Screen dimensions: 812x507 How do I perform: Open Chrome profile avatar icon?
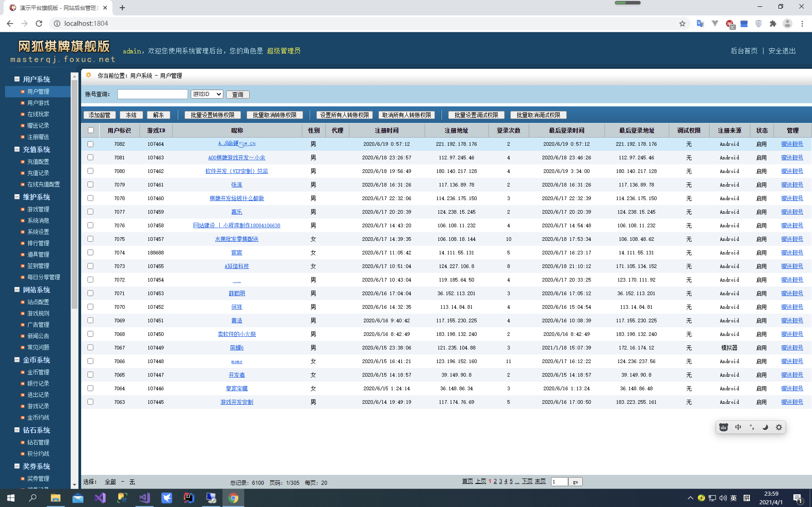[787, 24]
